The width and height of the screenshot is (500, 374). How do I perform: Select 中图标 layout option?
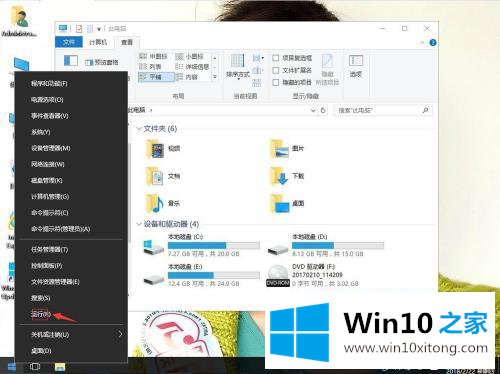coord(153,56)
